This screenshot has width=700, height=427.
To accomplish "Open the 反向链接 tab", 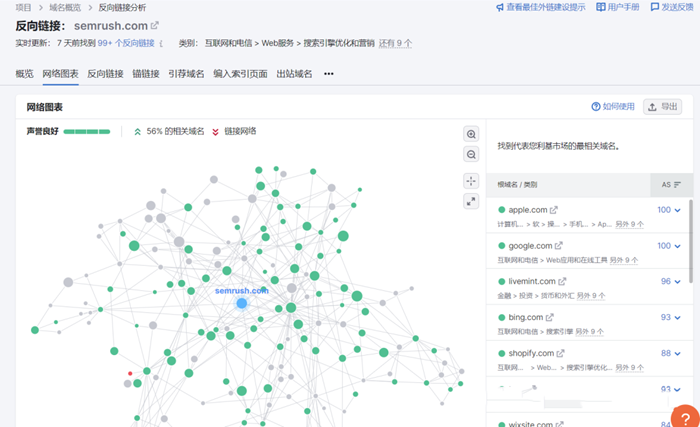I will 105,74.
